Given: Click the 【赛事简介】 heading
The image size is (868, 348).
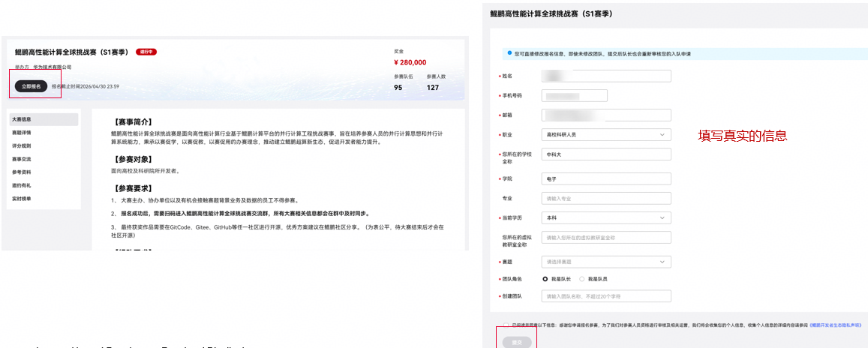Looking at the screenshot, I should click(x=132, y=121).
